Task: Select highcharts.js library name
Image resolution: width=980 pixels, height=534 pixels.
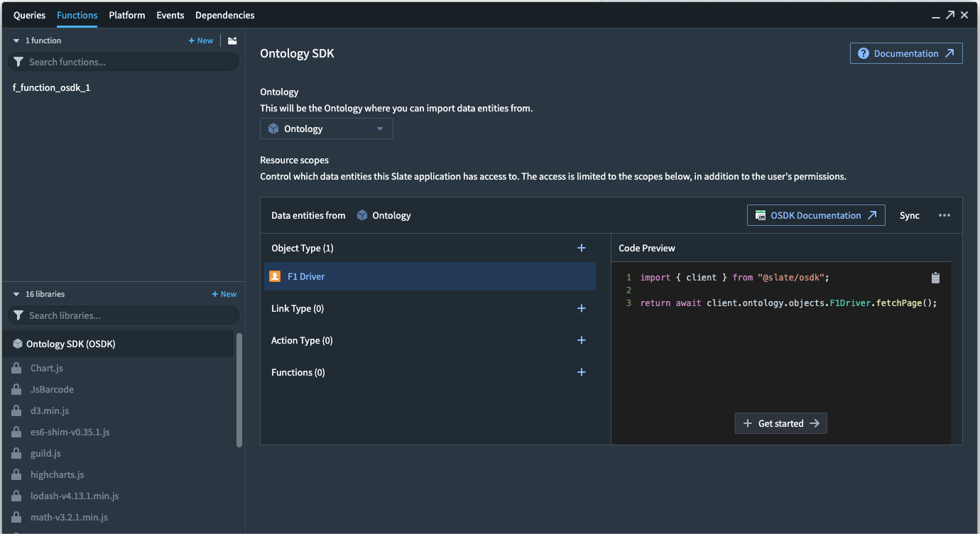Action: [x=58, y=474]
